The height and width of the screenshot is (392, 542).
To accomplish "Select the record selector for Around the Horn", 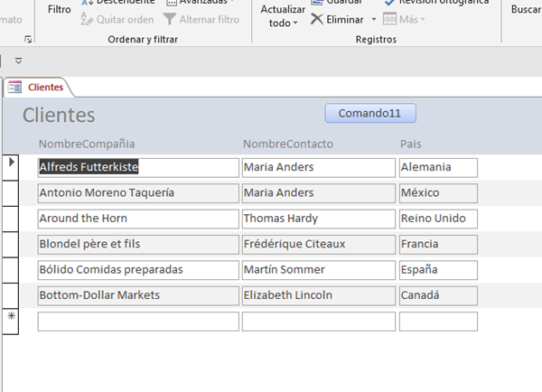I will pos(11,219).
